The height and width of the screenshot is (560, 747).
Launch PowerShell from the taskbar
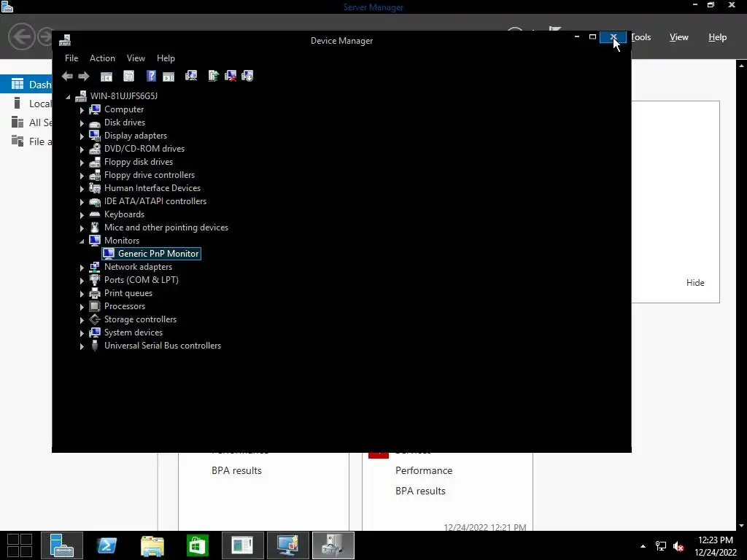pyautogui.click(x=107, y=545)
